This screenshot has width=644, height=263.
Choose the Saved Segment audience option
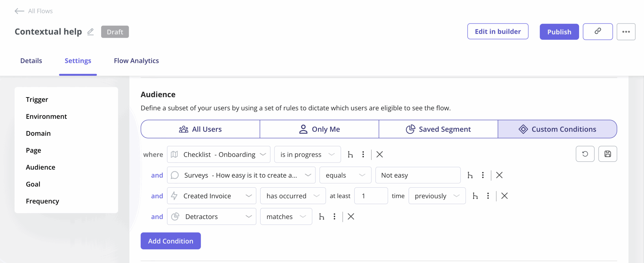[x=438, y=129]
